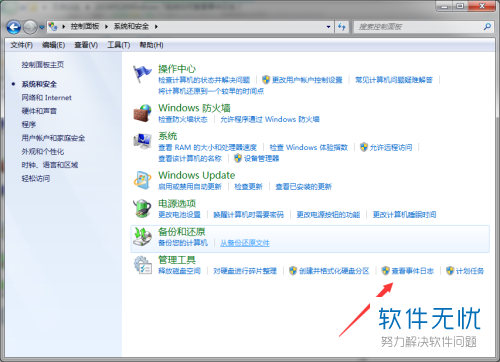Click 检查 Windows 体验指数 link
This screenshot has height=362, width=500.
coord(309,147)
